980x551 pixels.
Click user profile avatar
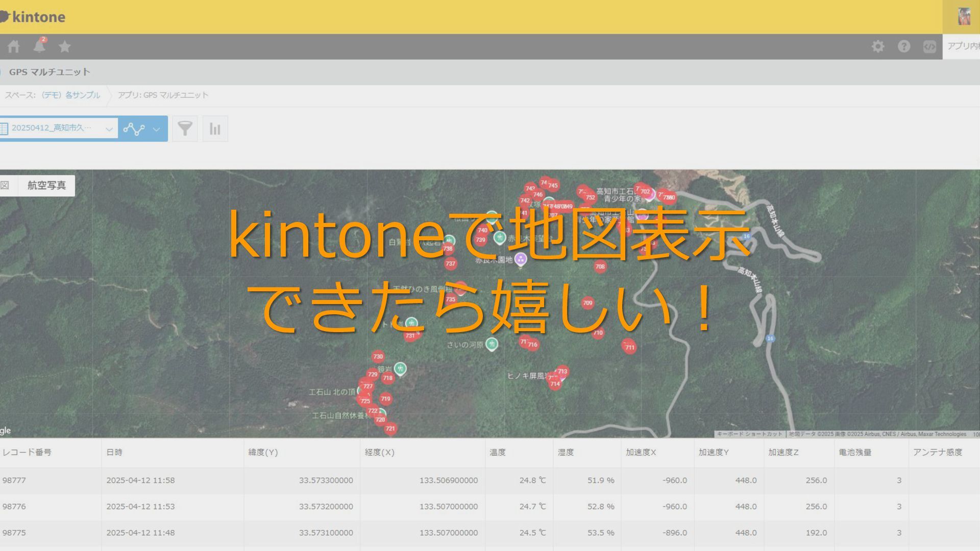[964, 16]
